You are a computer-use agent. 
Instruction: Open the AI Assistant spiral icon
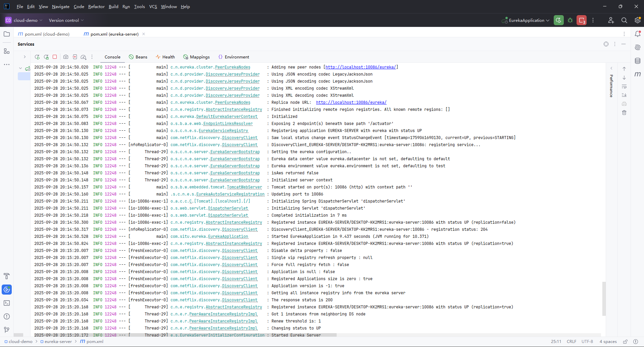[638, 47]
